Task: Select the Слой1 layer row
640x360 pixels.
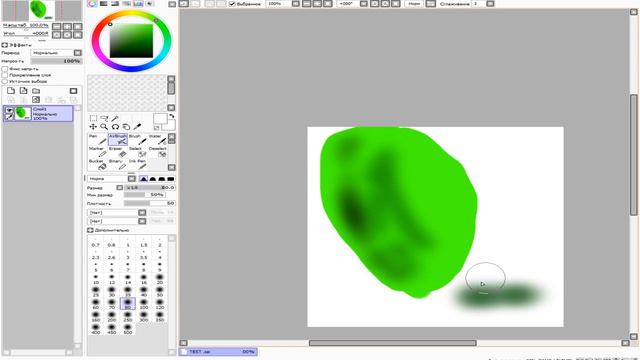Action: 38,113
